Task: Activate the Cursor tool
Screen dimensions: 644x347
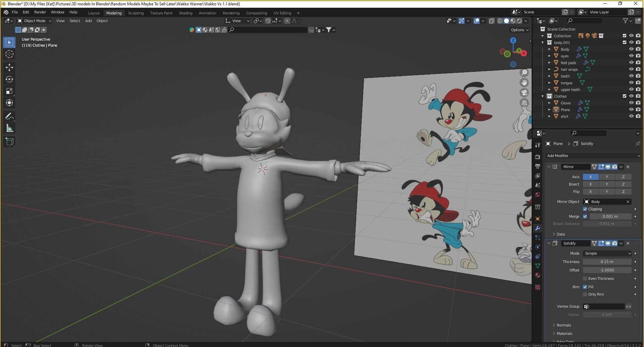Action: tap(9, 54)
